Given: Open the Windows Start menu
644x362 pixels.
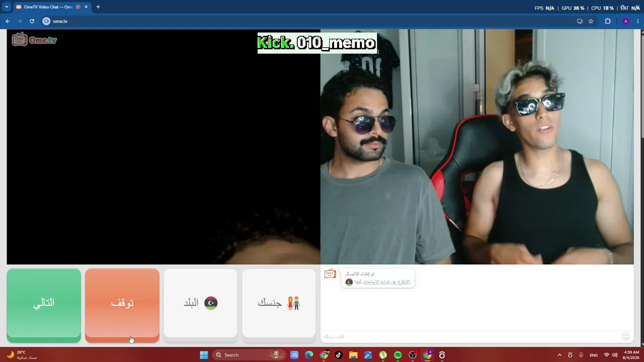Looking at the screenshot, I should coord(204,355).
